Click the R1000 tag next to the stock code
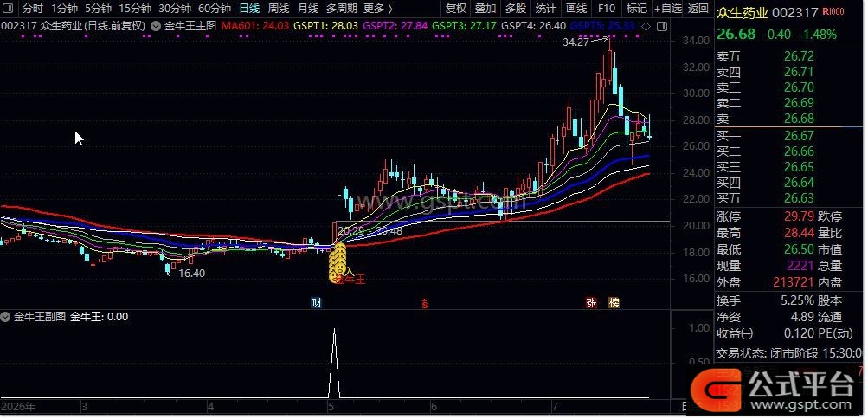The width and height of the screenshot is (868, 419). pos(833,11)
